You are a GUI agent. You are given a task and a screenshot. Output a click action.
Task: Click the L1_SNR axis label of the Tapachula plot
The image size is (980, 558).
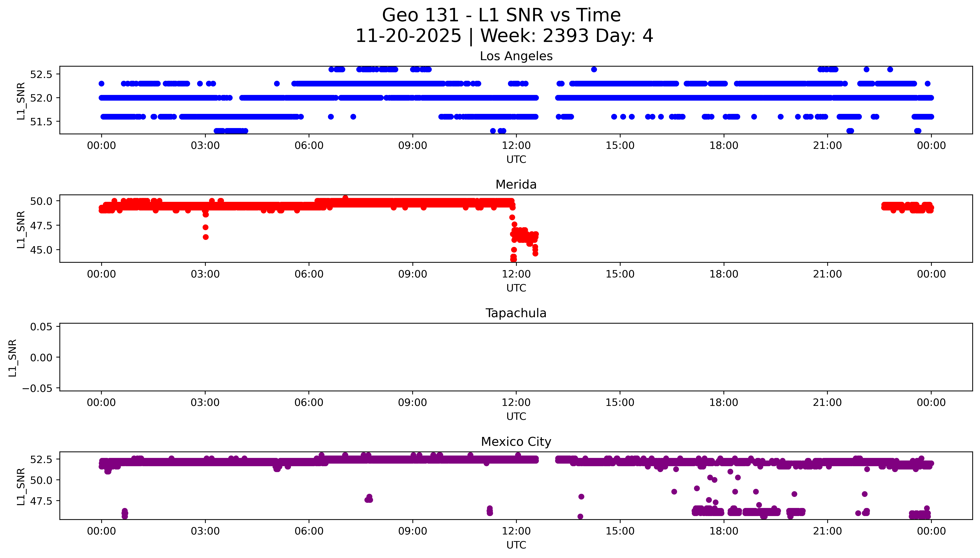click(x=12, y=358)
